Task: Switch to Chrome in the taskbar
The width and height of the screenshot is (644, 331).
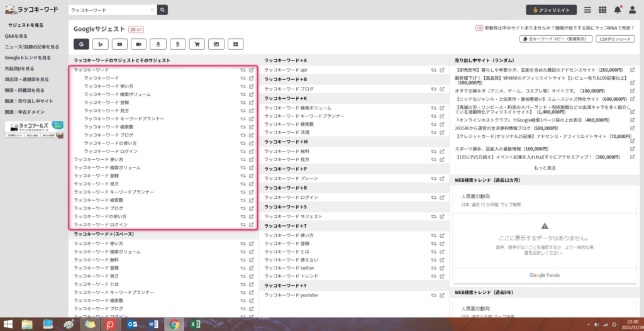Action: tap(174, 324)
